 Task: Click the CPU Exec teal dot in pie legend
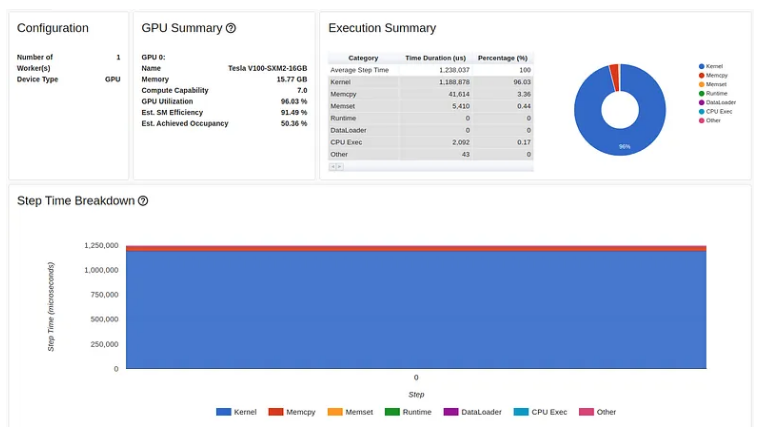click(701, 112)
